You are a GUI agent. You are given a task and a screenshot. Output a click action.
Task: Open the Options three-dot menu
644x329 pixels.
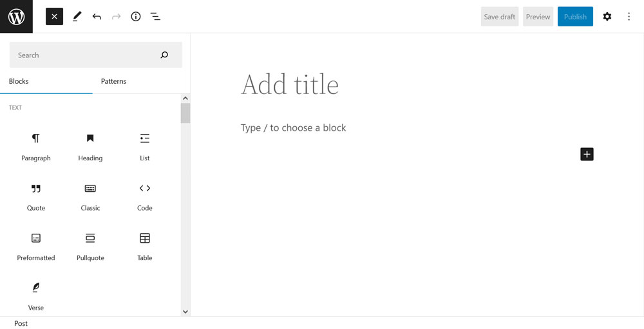coord(629,17)
